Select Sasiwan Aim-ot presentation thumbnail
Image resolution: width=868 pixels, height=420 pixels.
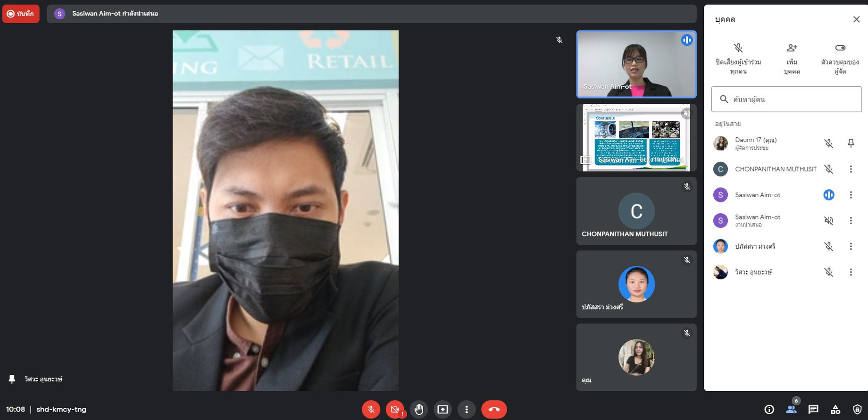[636, 137]
